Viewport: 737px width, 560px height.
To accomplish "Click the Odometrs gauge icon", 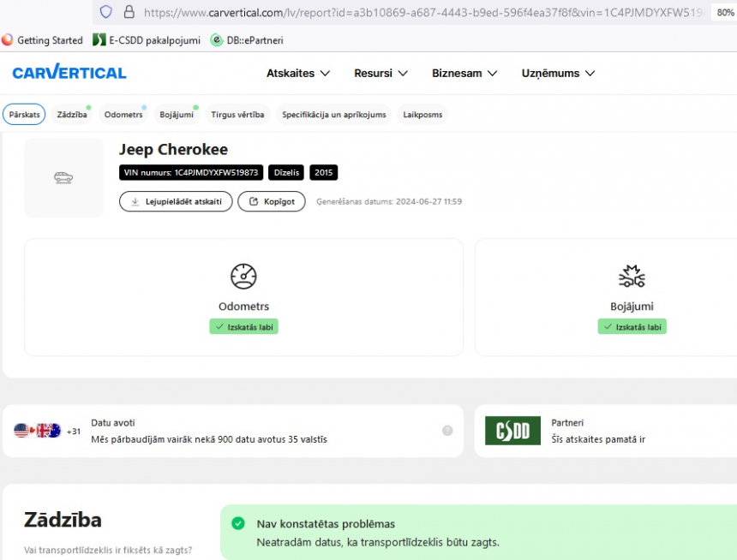I will pos(243,277).
